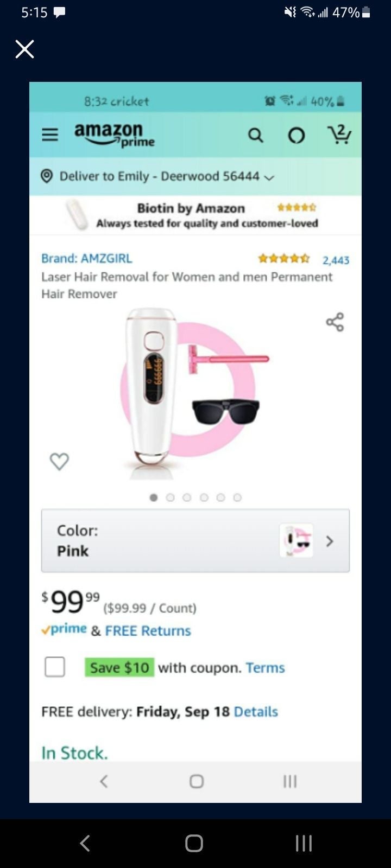Open the 2,443 ratings count

pyautogui.click(x=336, y=260)
